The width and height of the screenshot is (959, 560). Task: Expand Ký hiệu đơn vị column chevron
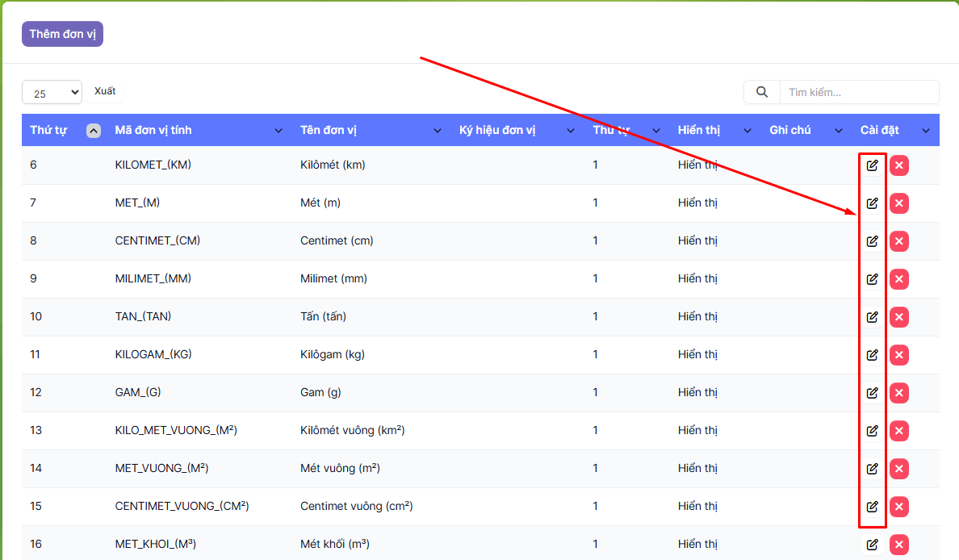click(571, 131)
